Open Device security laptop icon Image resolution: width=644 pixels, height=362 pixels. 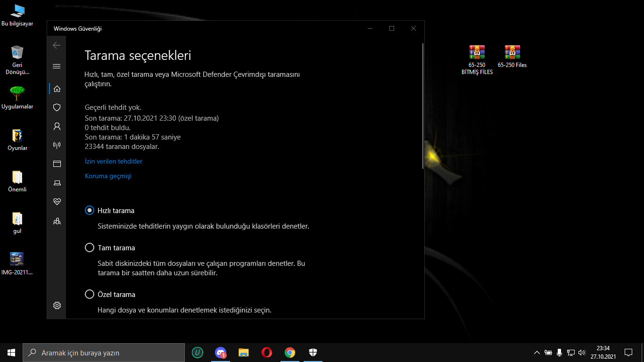coord(57,183)
